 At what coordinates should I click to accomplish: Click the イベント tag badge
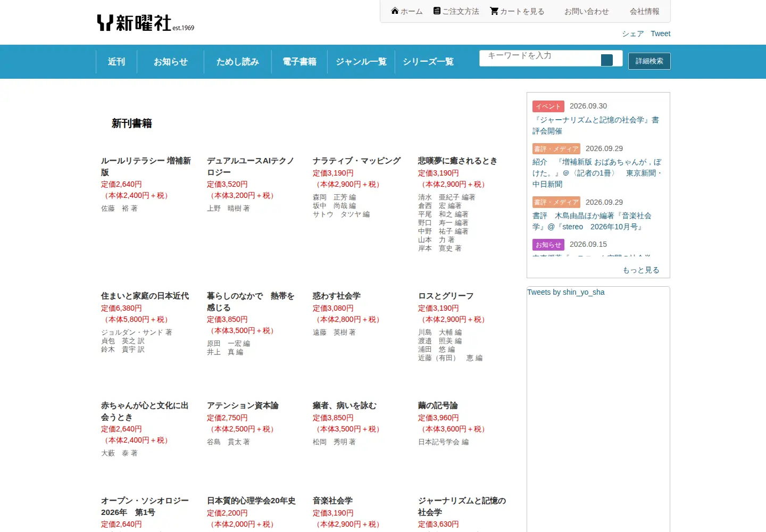coord(548,106)
